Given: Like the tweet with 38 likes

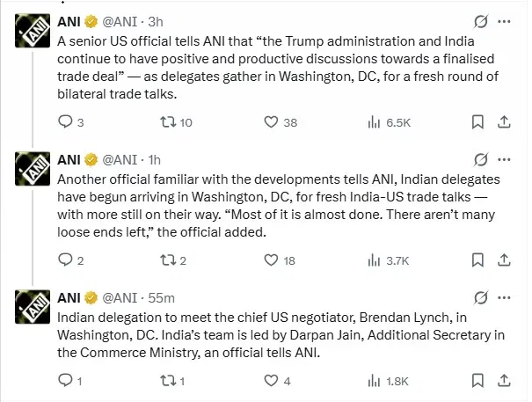Looking at the screenshot, I should 271,122.
